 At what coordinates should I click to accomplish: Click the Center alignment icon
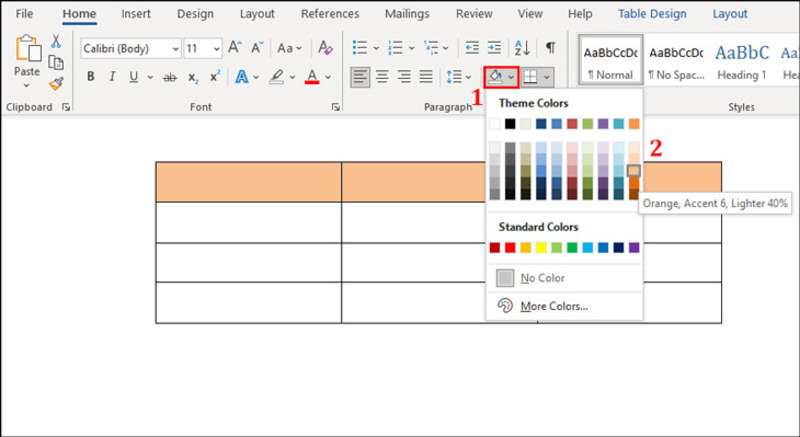pos(382,76)
